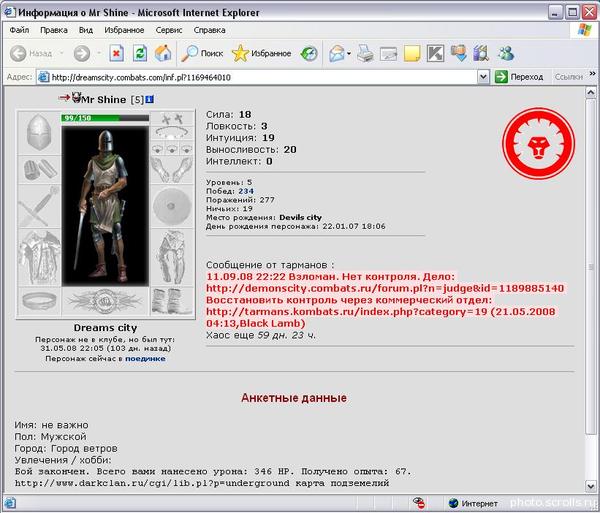Screen dimensions: 600x513
Task: Click the Переход (Go) button
Action: click(x=520, y=77)
